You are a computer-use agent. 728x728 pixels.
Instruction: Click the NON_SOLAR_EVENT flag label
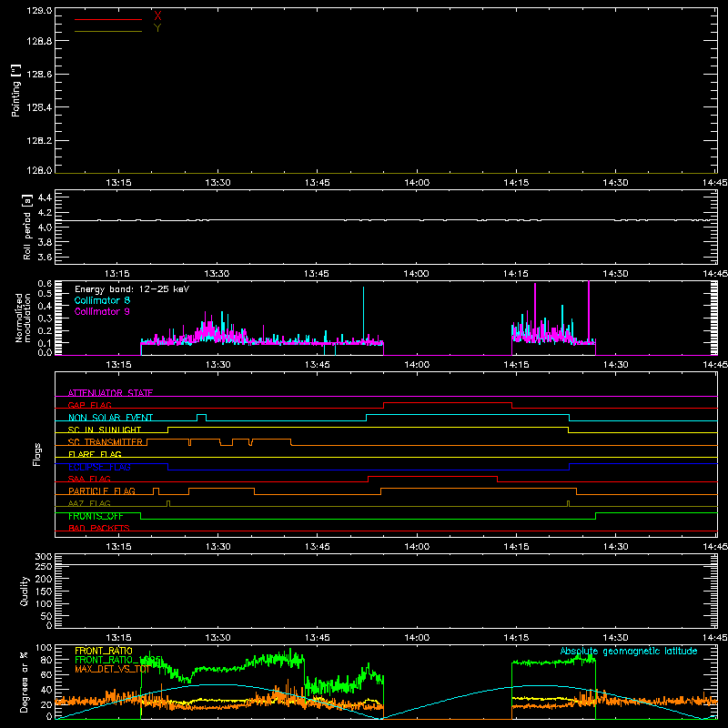pos(110,418)
